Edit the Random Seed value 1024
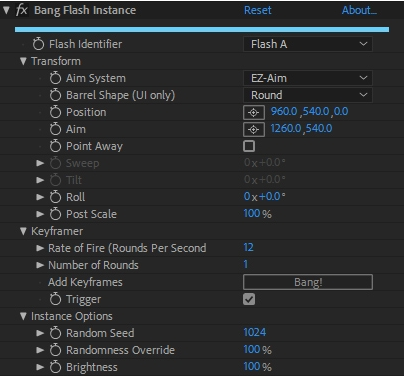This screenshot has width=404, height=376. click(255, 332)
